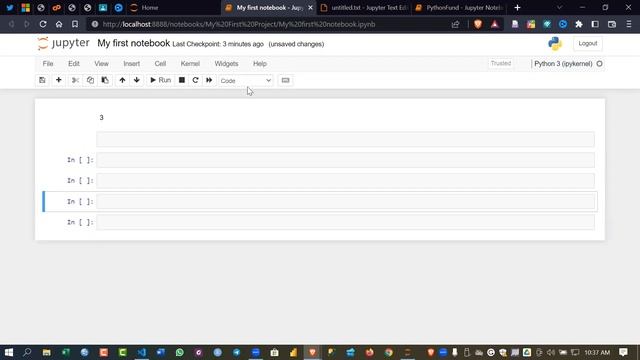The width and height of the screenshot is (640, 360).
Task: Open Visual Studio Code from taskbar
Action: 142,352
